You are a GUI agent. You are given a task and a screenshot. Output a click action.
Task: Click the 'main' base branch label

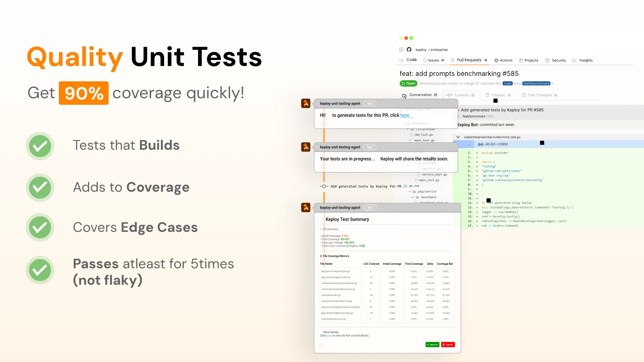click(x=508, y=83)
